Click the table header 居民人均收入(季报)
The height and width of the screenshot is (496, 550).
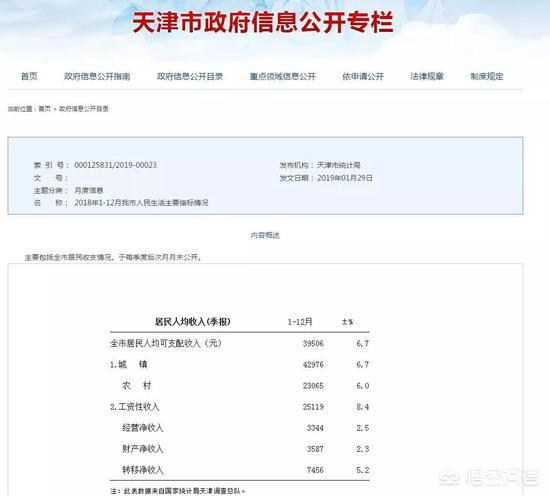[x=193, y=321]
